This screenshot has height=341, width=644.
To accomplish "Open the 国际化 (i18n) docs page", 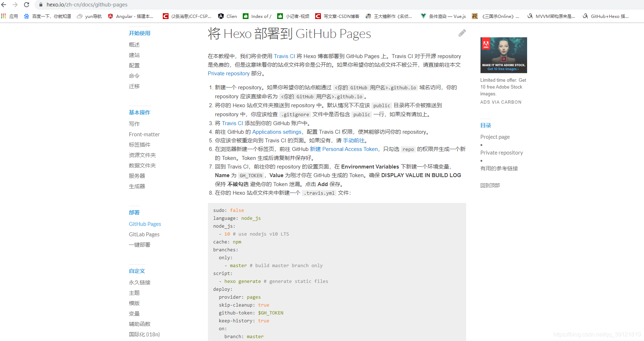I will click(144, 334).
